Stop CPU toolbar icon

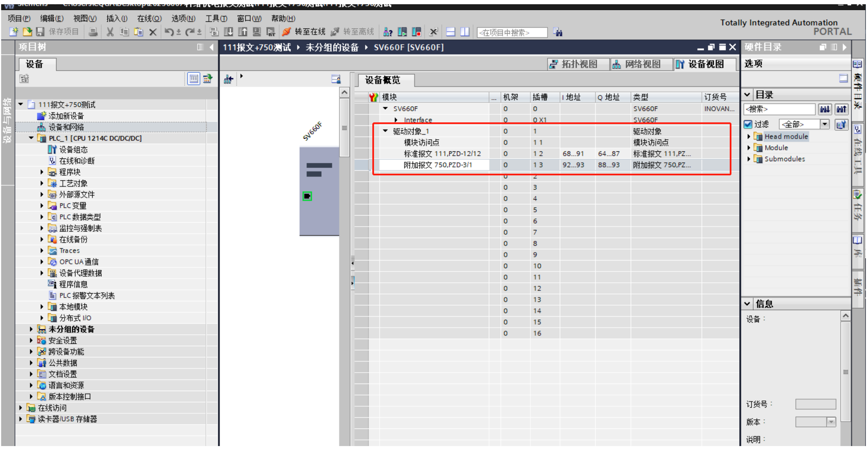[x=417, y=32]
